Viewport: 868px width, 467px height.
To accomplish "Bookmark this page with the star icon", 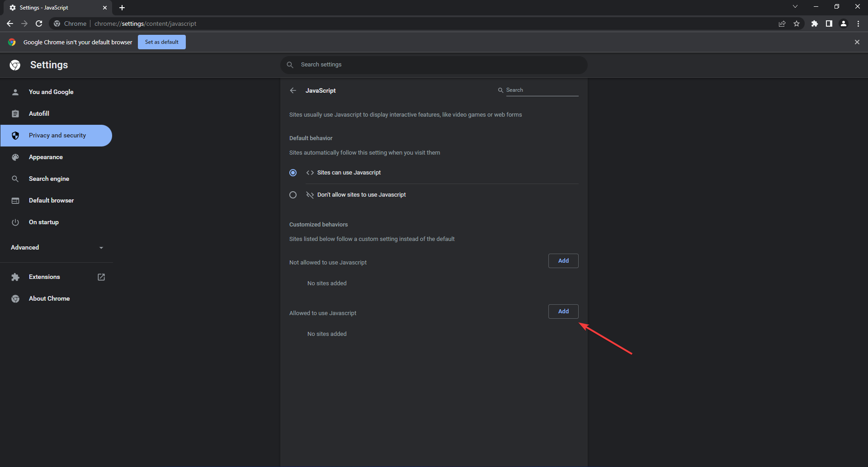I will click(x=797, y=24).
